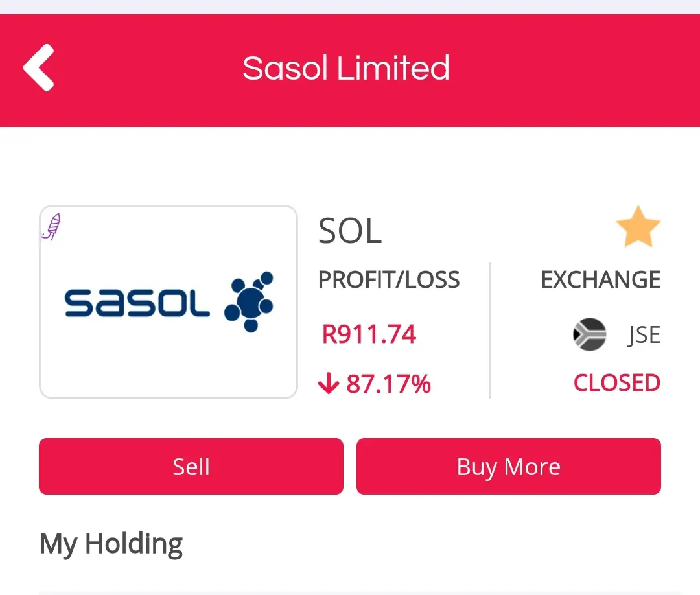Click the JSE exchange label

(644, 335)
